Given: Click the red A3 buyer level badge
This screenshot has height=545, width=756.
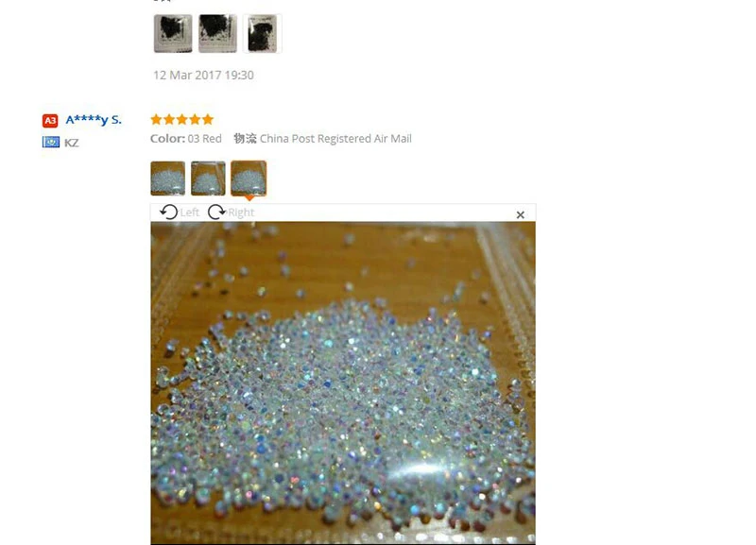Looking at the screenshot, I should pyautogui.click(x=50, y=121).
